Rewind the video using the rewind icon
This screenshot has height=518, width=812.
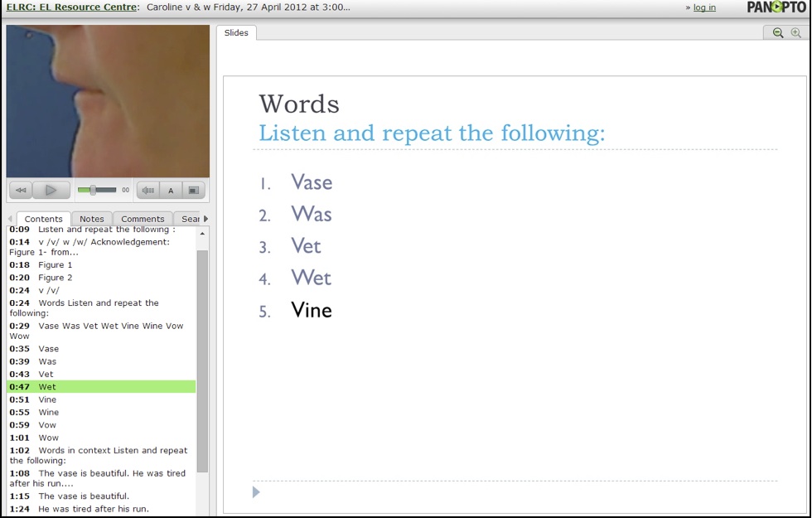tap(20, 190)
